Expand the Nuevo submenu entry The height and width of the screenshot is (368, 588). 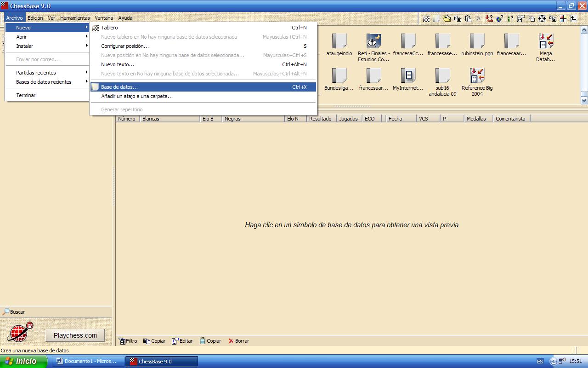point(47,28)
